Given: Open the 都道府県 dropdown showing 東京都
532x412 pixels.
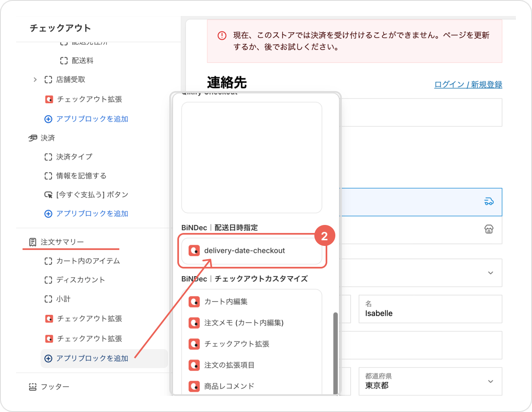Looking at the screenshot, I should point(430,381).
